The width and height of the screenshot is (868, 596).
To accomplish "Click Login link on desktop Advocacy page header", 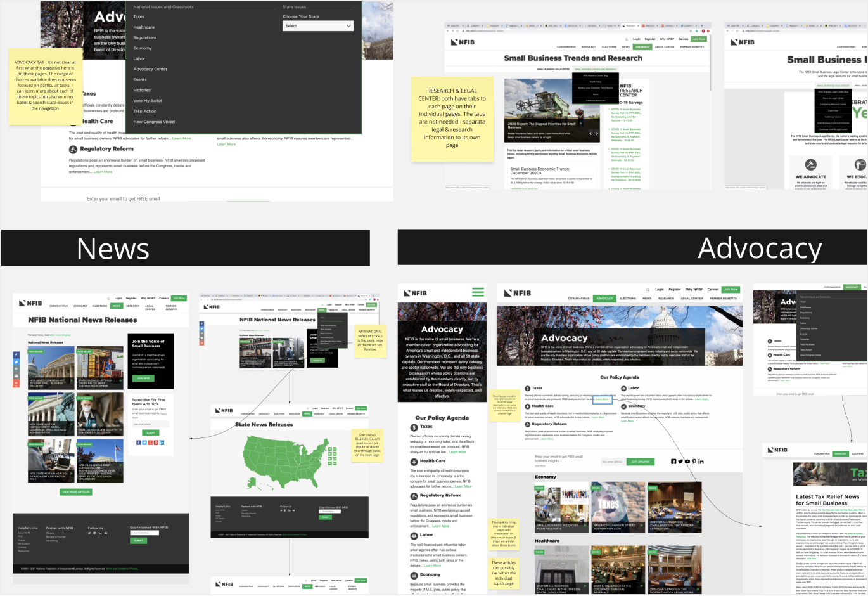I will 660,290.
